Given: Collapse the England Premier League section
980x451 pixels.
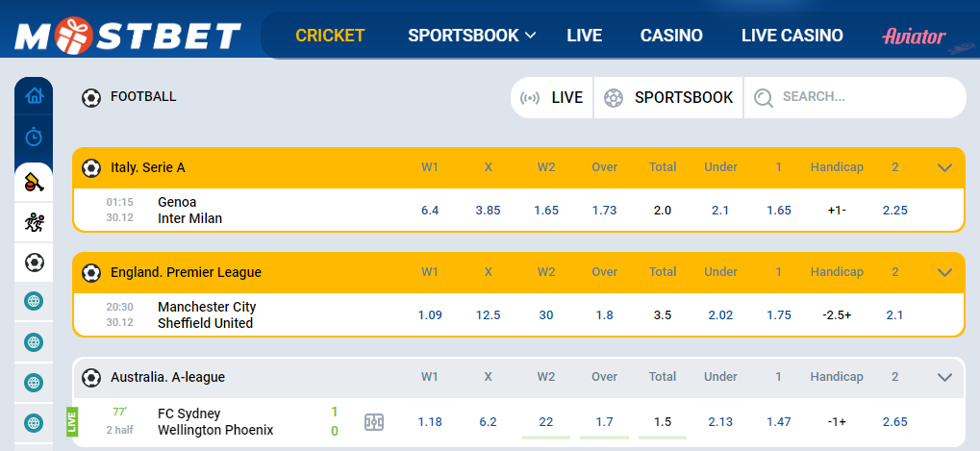Looking at the screenshot, I should tap(944, 272).
